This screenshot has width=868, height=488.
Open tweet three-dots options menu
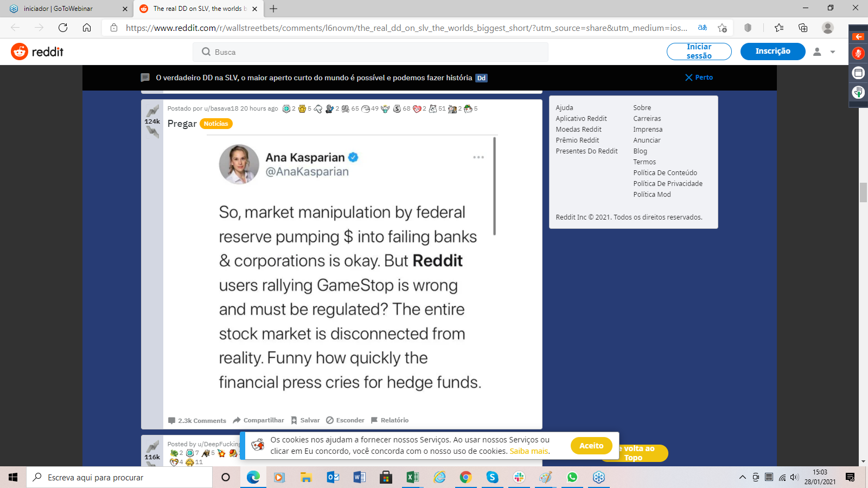coord(478,157)
